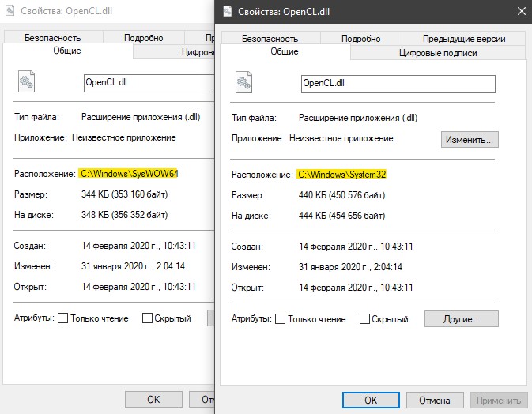Click path text 'C:\Windows\SysWOW64'
The height and width of the screenshot is (414, 532).
coord(130,174)
